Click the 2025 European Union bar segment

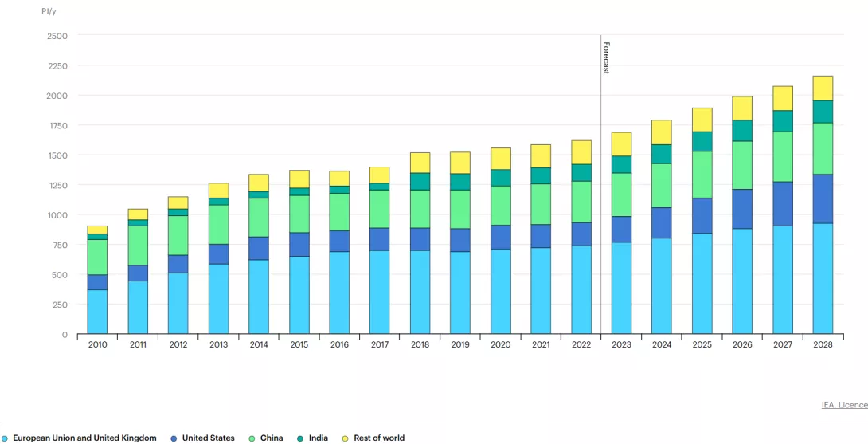coord(702,283)
